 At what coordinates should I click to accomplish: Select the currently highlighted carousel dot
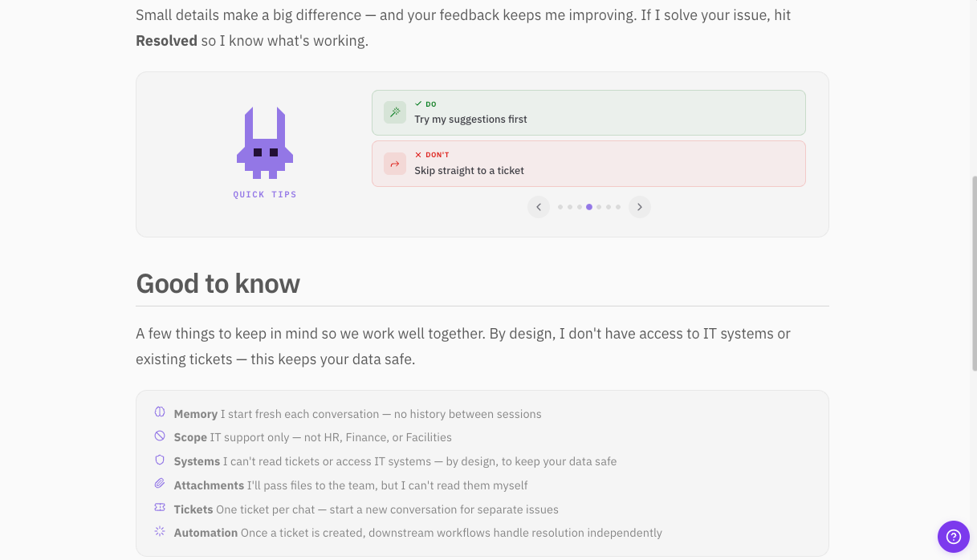[x=589, y=206]
